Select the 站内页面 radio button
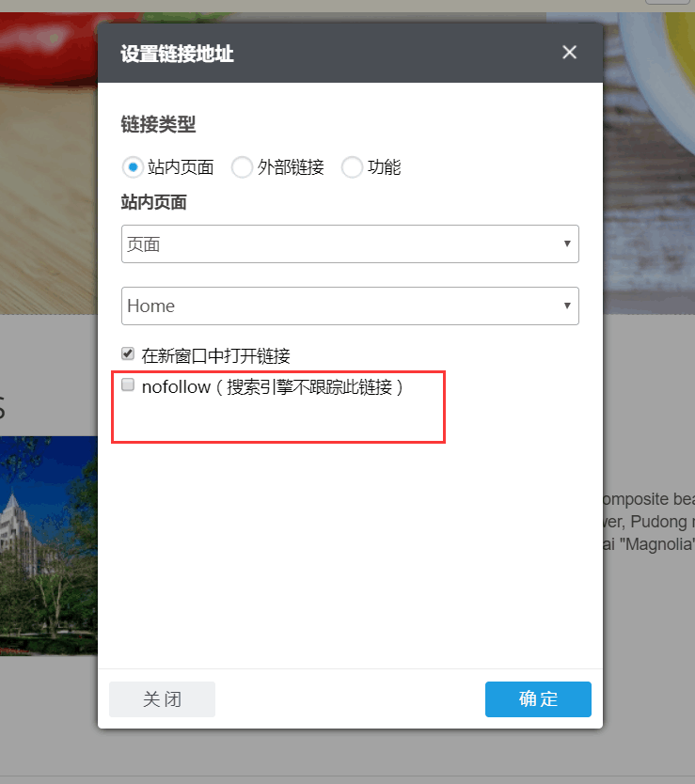 [x=133, y=167]
